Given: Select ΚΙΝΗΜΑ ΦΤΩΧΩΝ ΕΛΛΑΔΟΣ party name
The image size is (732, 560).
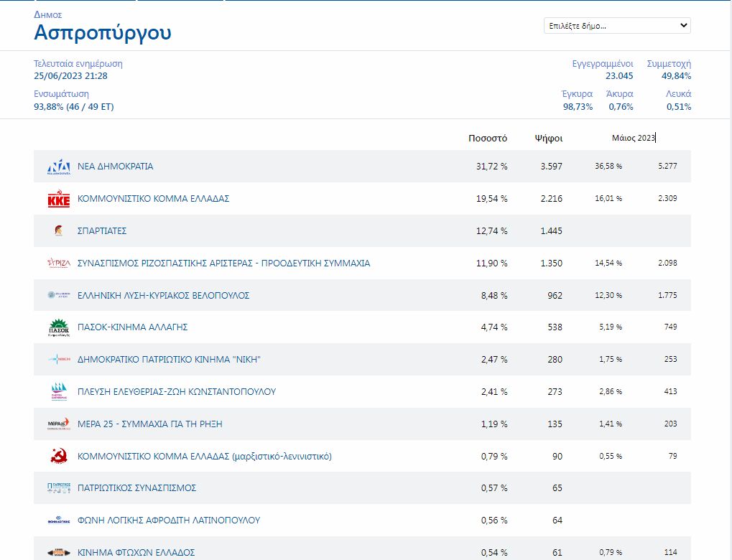Looking at the screenshot, I should coord(136,553).
